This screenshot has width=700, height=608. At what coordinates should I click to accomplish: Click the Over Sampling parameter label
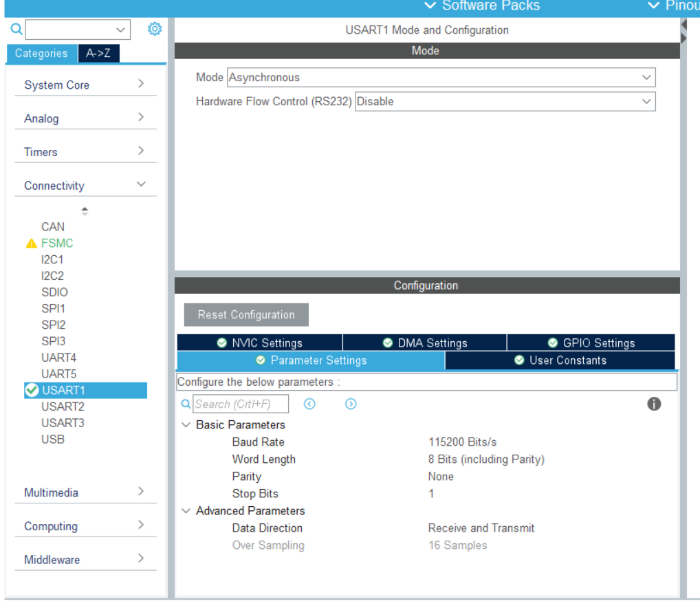pos(268,545)
